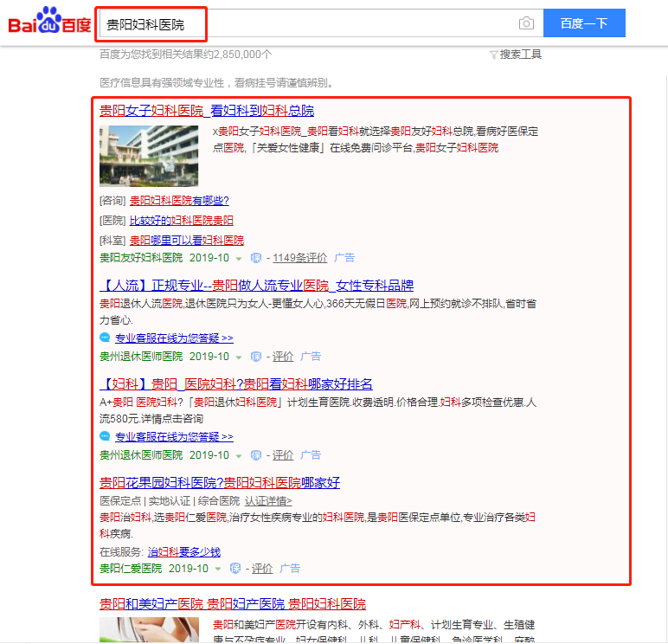Click 认证详情> link under 贵阳花果园 result

point(268,500)
